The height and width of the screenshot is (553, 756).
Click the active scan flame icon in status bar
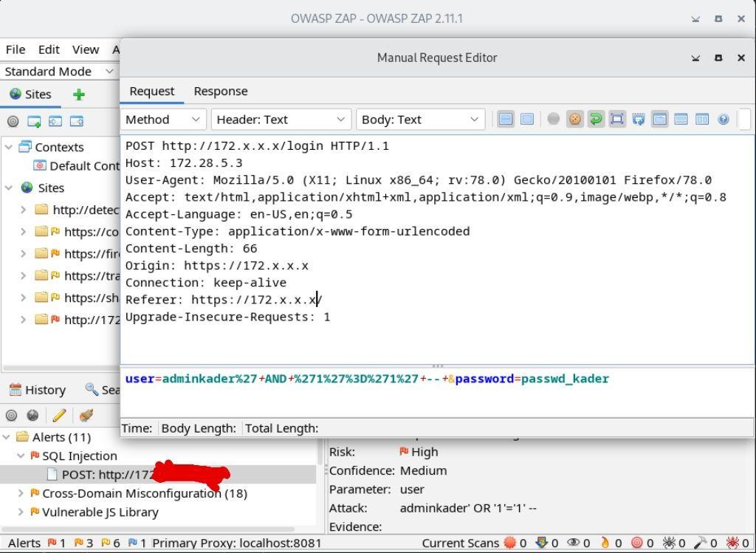point(605,543)
